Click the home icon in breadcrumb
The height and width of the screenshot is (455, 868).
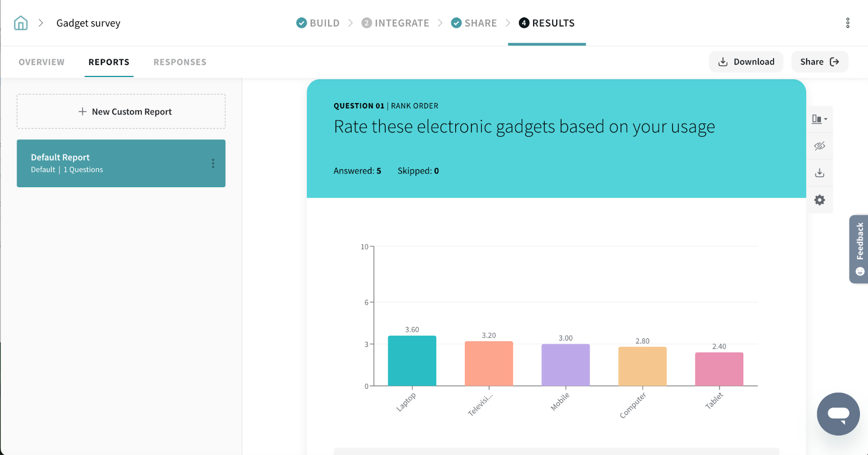coord(21,23)
